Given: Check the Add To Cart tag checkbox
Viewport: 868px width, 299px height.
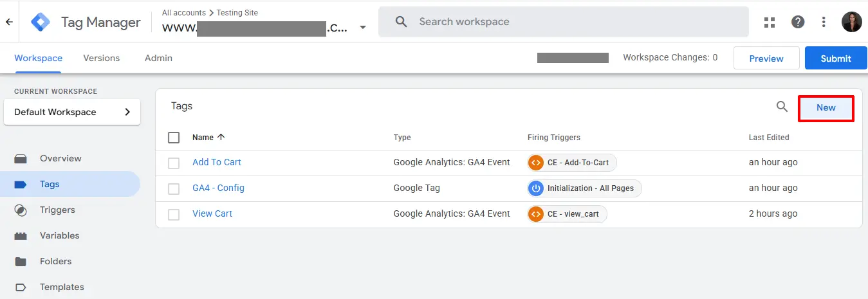Looking at the screenshot, I should tap(174, 163).
